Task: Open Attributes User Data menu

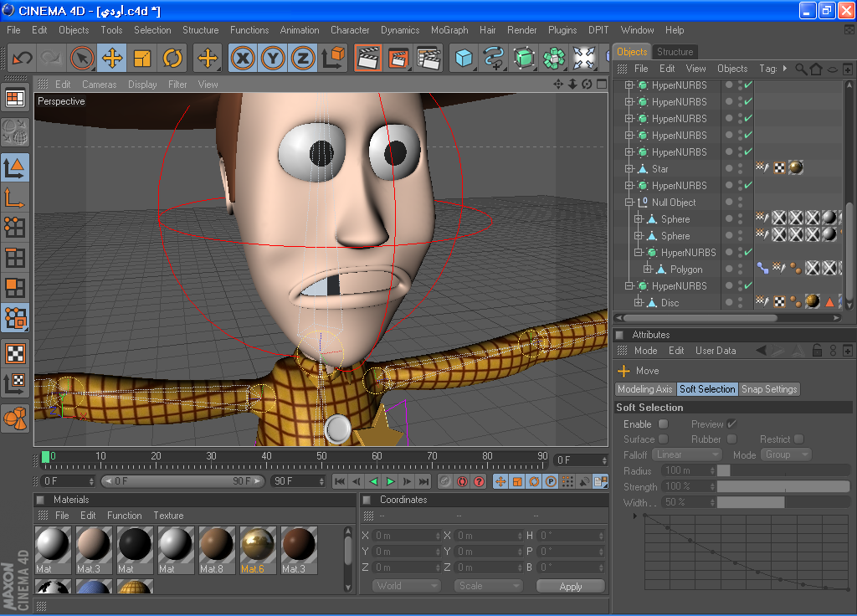Action: click(x=715, y=351)
